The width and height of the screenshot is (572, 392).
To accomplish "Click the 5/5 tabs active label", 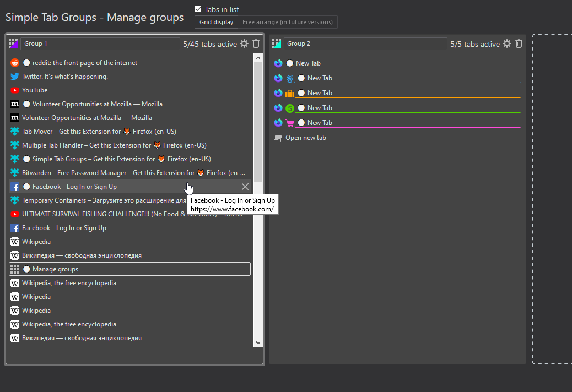I will [474, 44].
